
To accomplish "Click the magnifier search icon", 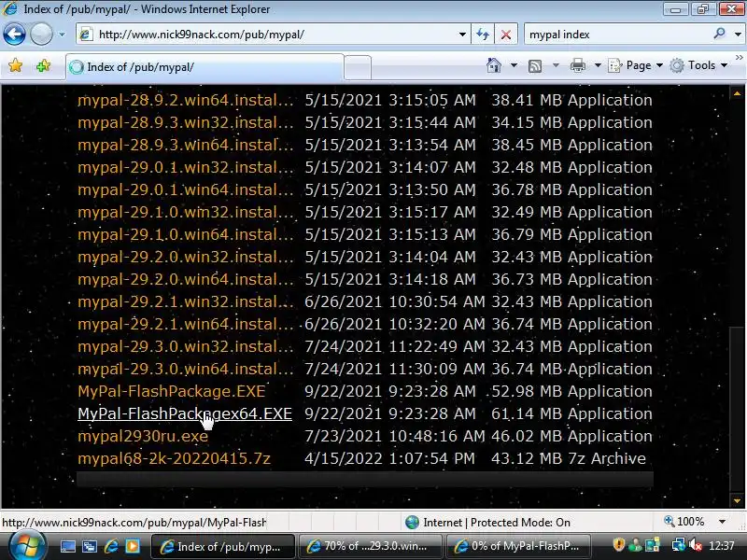I will point(719,34).
